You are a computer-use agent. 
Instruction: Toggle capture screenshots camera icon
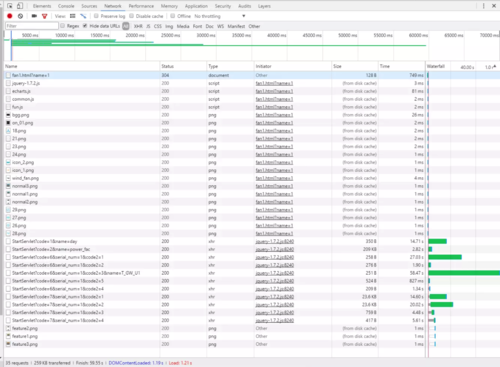point(34,16)
